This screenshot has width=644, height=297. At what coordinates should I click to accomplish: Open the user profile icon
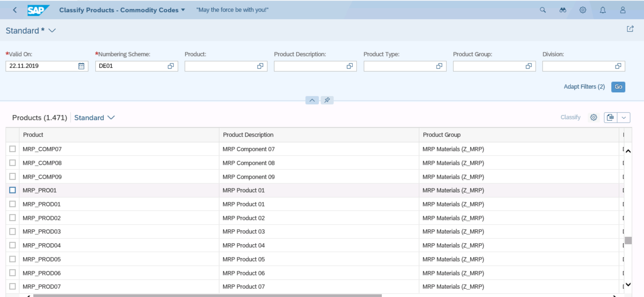(623, 10)
